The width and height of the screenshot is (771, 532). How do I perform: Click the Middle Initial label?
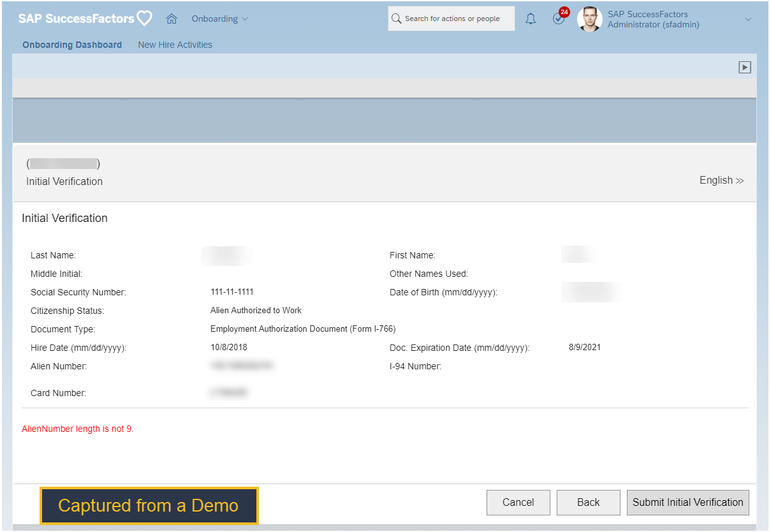[56, 274]
